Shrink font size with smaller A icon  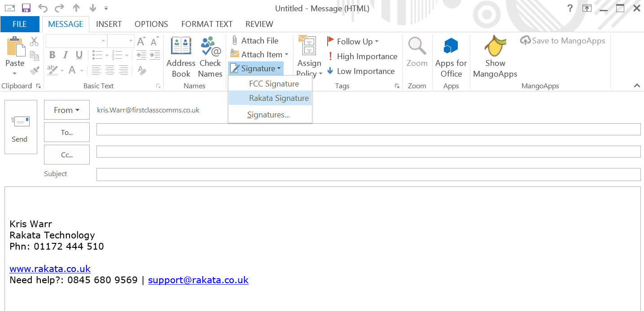155,42
